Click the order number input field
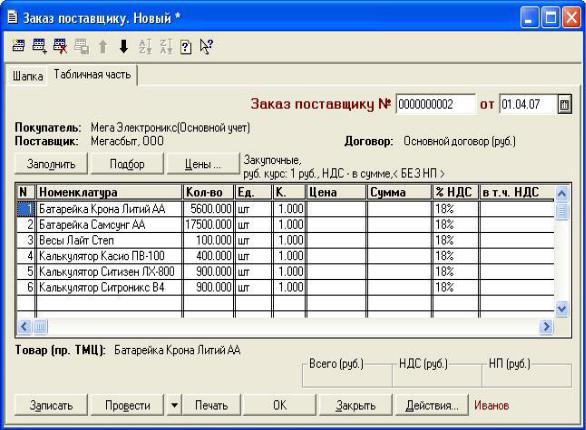This screenshot has height=430, width=586. [435, 104]
